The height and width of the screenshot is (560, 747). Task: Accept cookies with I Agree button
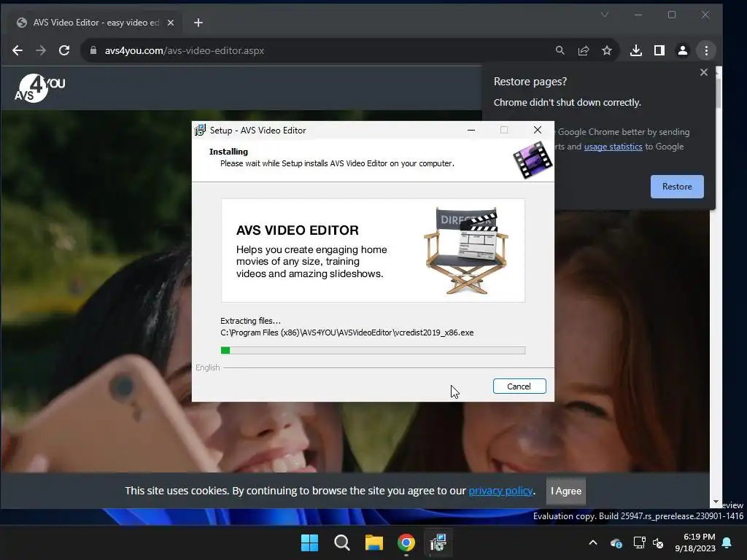pyautogui.click(x=566, y=491)
